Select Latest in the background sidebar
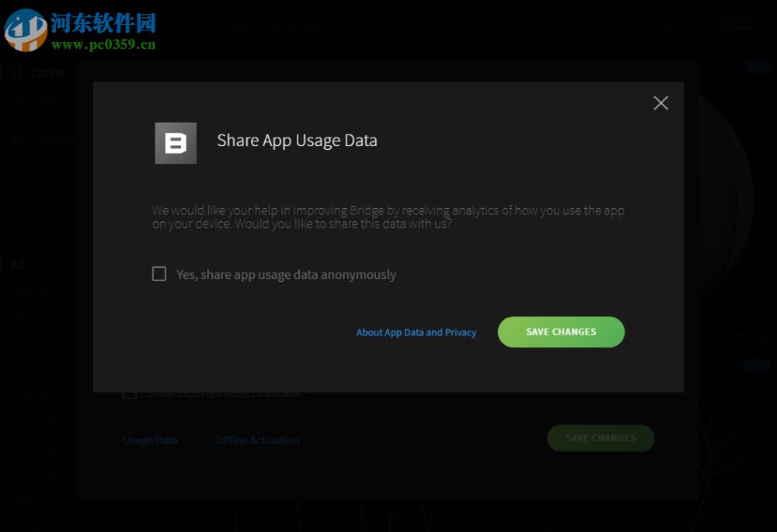The height and width of the screenshot is (532, 777). [48, 73]
